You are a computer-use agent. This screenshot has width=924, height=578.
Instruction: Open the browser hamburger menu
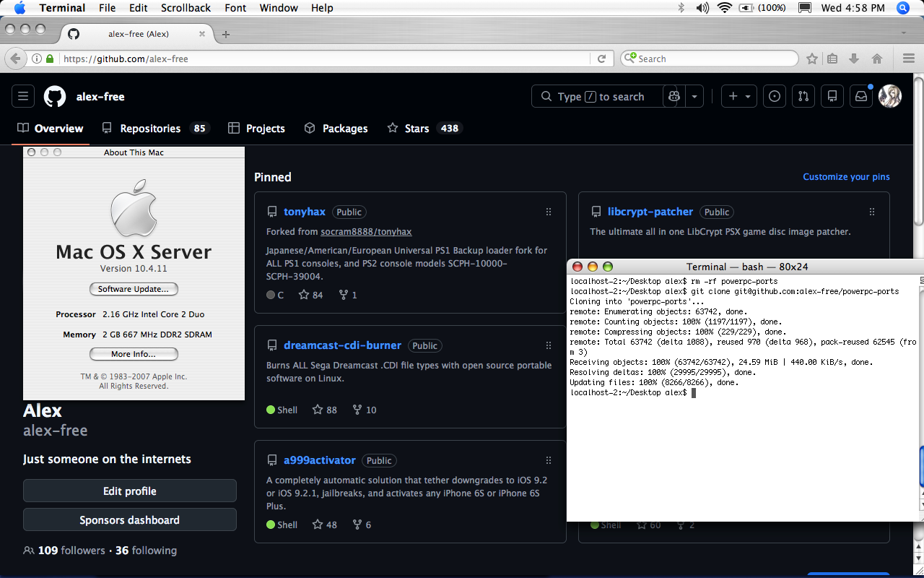[x=909, y=59]
